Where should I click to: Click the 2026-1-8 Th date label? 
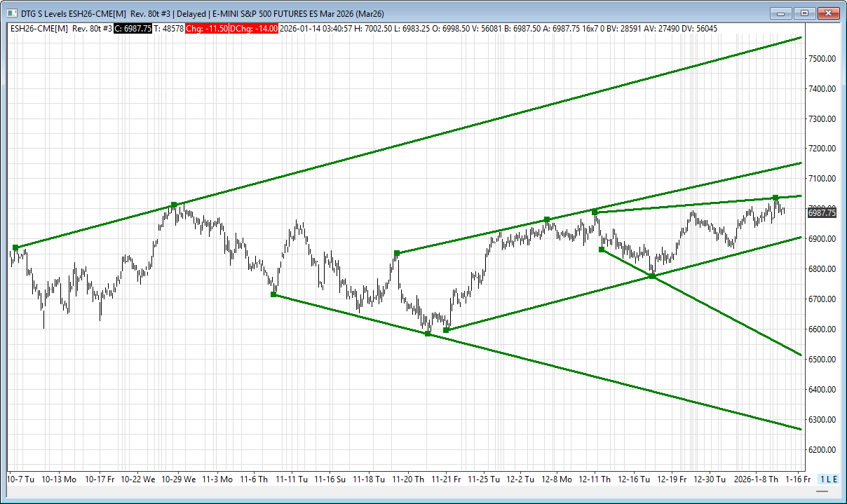pos(755,479)
